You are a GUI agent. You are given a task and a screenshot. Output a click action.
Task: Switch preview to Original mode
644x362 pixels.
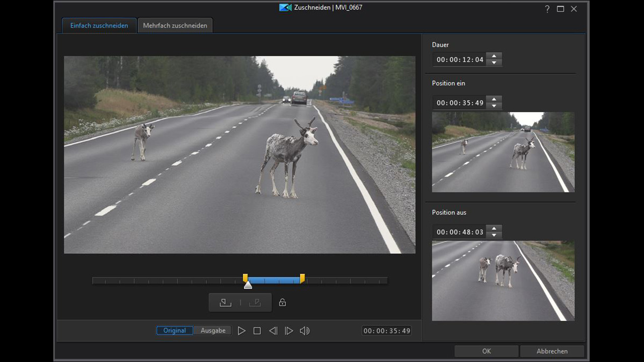[175, 330]
